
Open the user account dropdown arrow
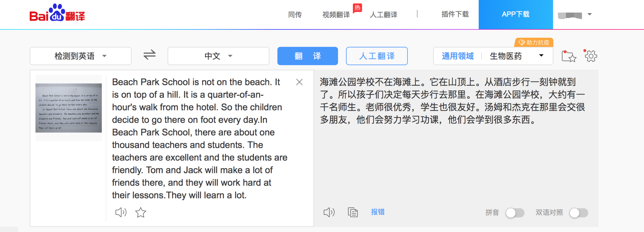click(589, 14)
